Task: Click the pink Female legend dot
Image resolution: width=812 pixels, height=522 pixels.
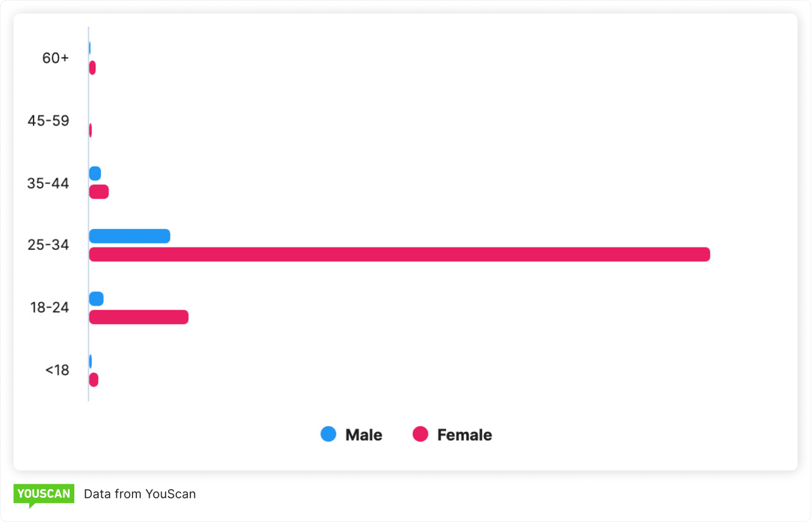Action: tap(421, 434)
